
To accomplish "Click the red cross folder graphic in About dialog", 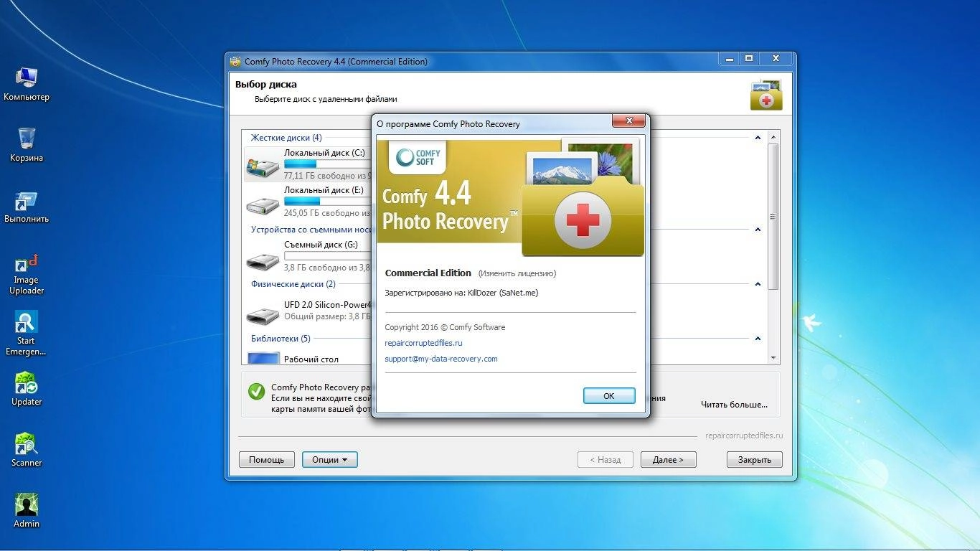I will coord(583,219).
